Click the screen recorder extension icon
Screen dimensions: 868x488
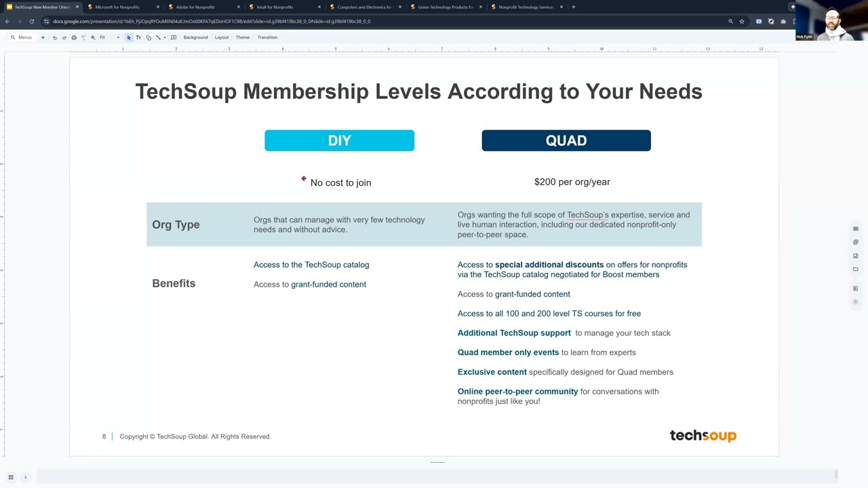coord(759,21)
